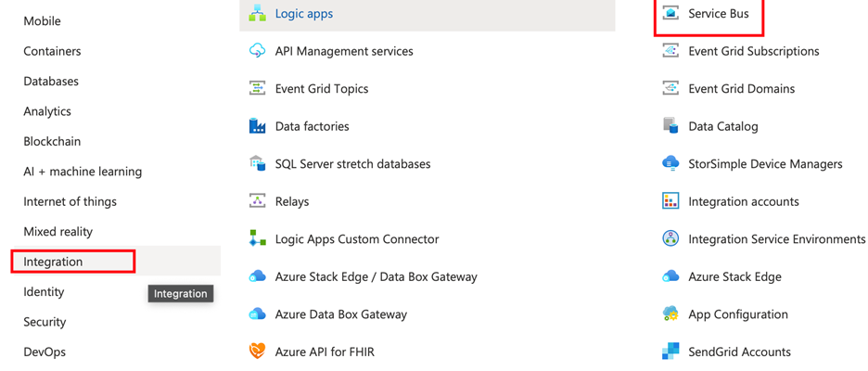The image size is (868, 371).
Task: Click the Service Bus envelope icon
Action: pos(670,13)
